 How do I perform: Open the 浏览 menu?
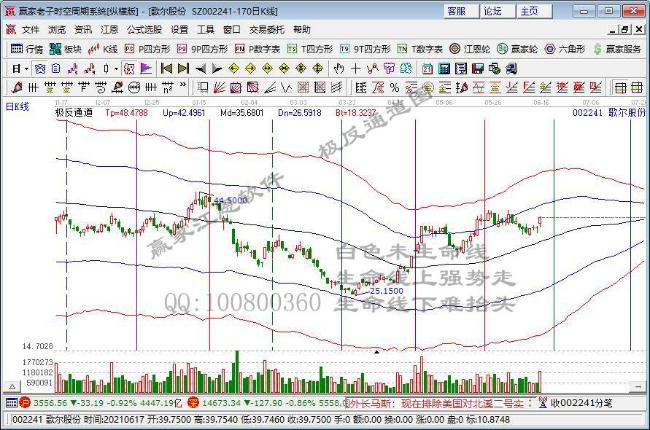(57, 29)
